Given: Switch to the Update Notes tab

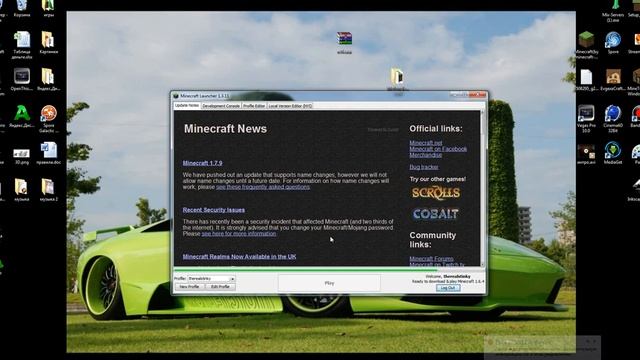Looking at the screenshot, I should 187,105.
